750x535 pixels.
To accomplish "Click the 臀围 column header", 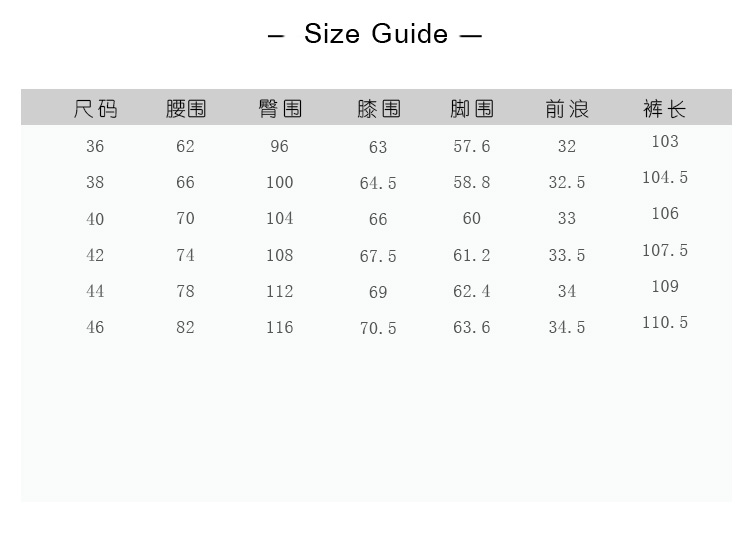I will [x=280, y=108].
